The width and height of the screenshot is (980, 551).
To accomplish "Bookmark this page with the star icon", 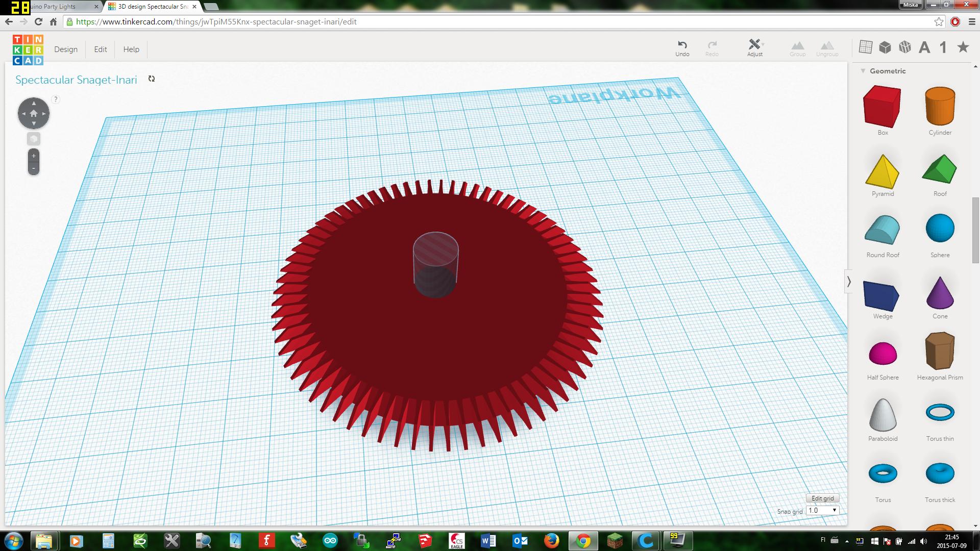I will [939, 22].
